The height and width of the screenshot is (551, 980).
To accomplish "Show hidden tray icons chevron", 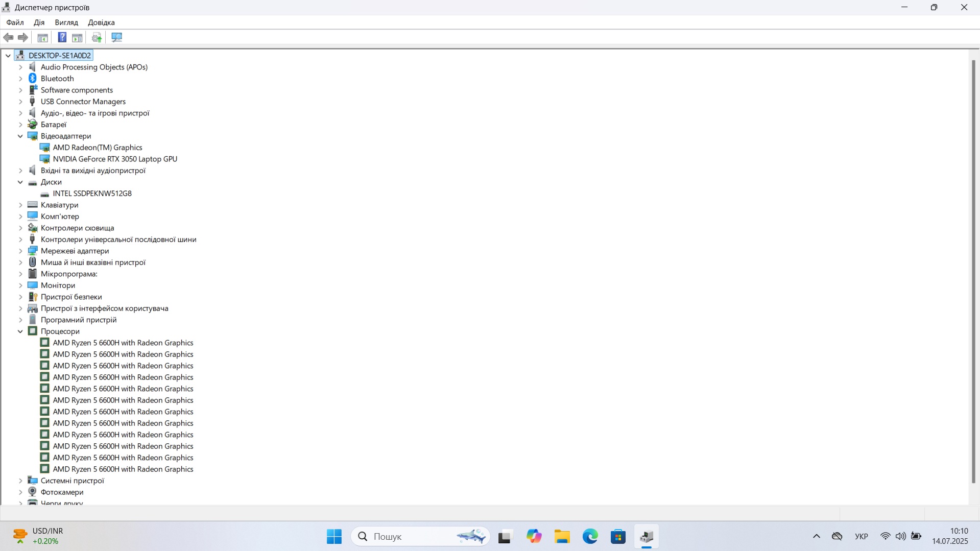I will pyautogui.click(x=817, y=536).
